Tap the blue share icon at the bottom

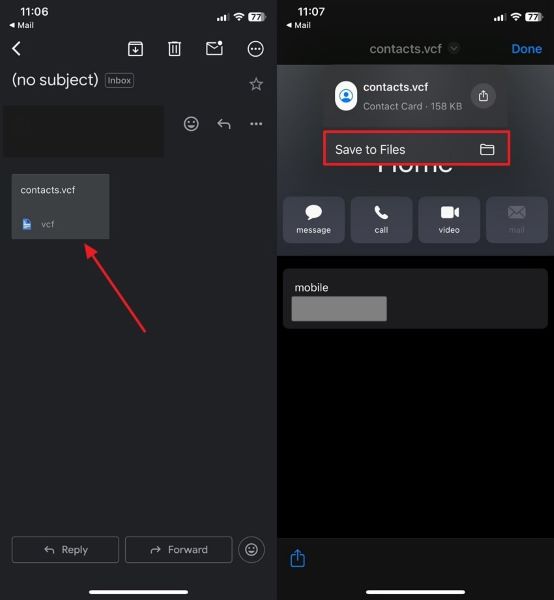(x=298, y=558)
